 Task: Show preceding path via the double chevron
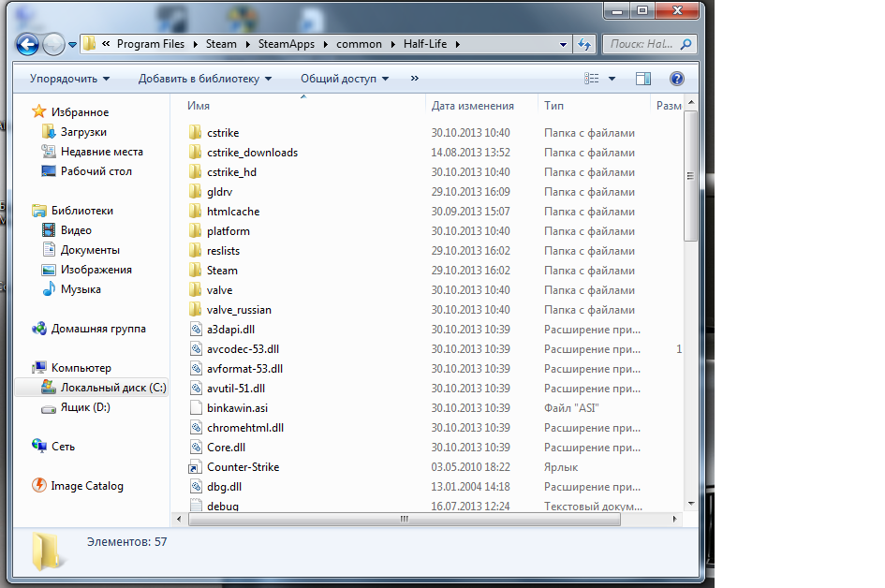106,43
